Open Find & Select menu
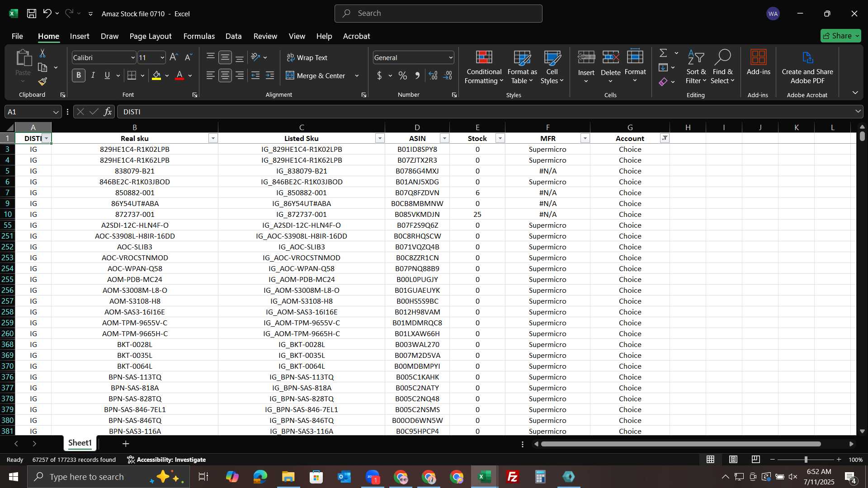Screen dimensions: 868x488 pyautogui.click(x=722, y=67)
